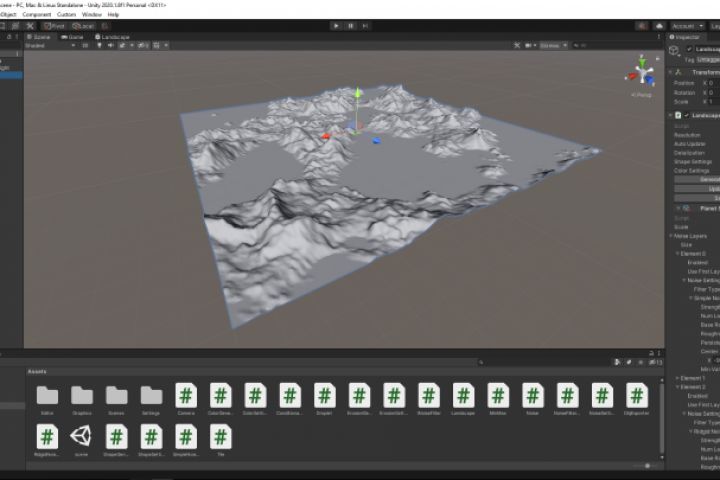Open the Collab icon beside the cloud
The image size is (720, 480).
tap(642, 26)
